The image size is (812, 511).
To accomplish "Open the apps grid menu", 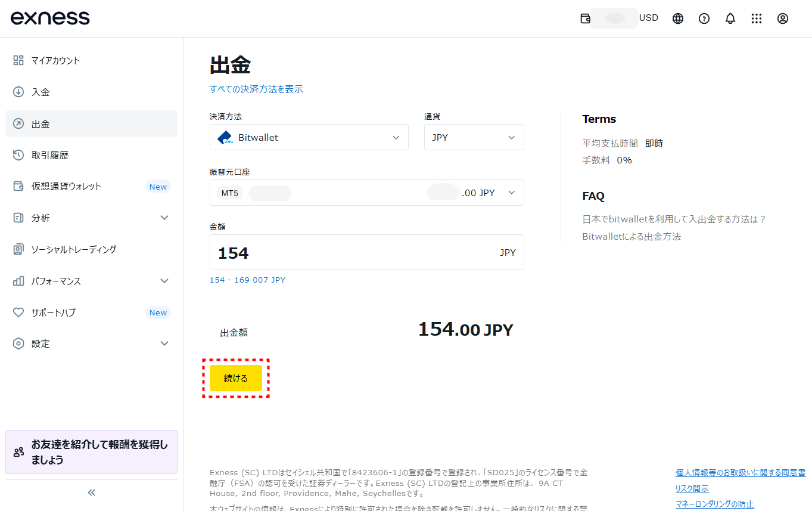I will point(757,18).
